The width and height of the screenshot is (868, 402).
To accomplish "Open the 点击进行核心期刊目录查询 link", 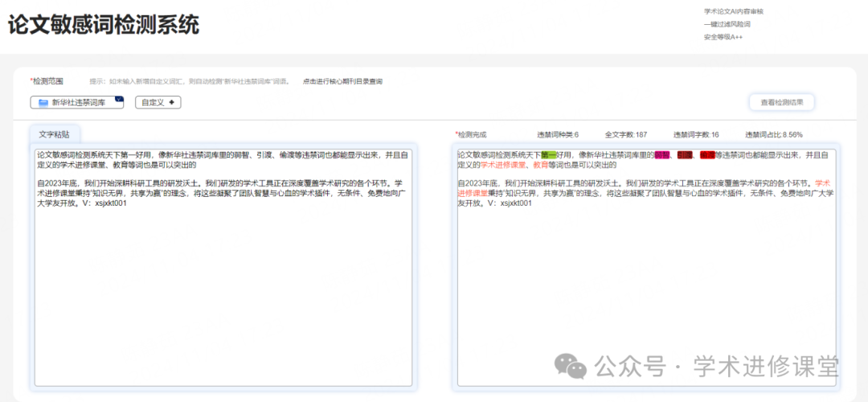I will tap(342, 81).
